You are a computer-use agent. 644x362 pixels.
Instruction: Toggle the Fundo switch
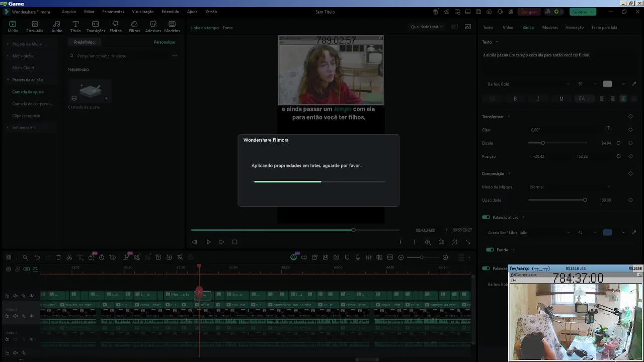pos(490,250)
